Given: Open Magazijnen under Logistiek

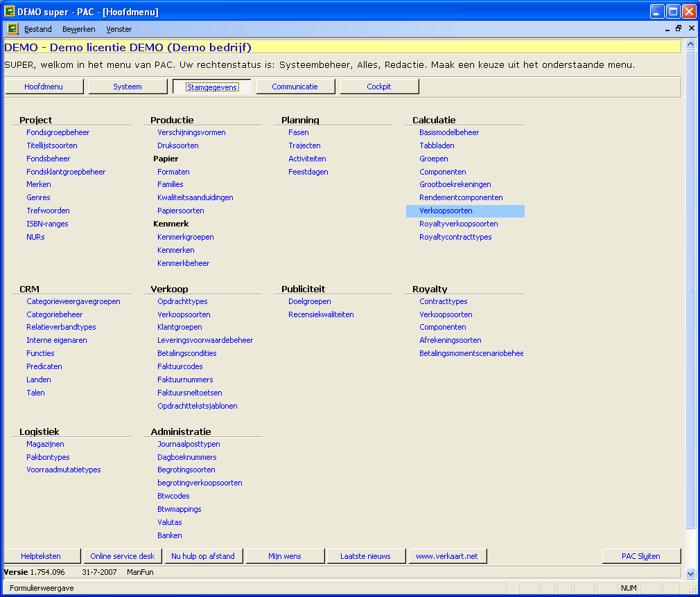Looking at the screenshot, I should [x=46, y=445].
